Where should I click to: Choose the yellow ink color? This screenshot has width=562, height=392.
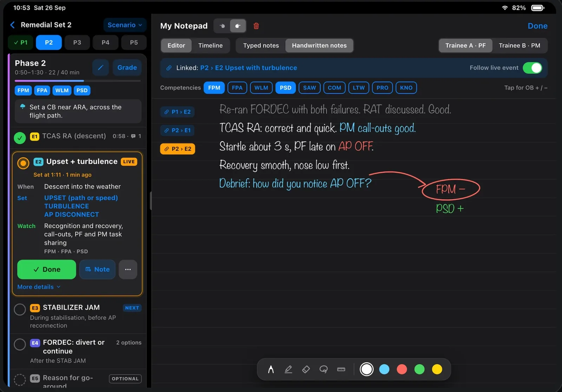[437, 369]
